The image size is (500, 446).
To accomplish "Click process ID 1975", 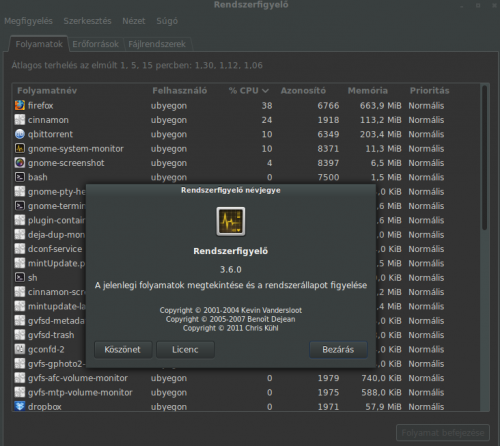I will coord(328,392).
